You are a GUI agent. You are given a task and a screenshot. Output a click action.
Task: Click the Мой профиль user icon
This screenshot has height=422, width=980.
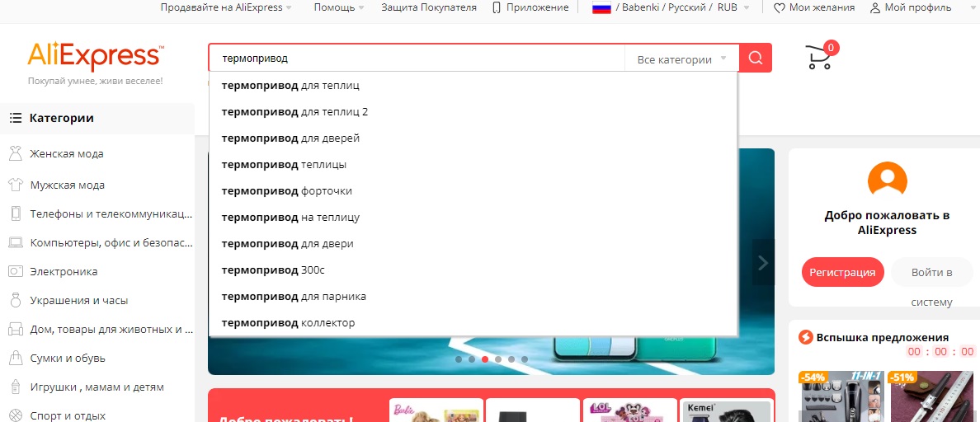tap(875, 7)
